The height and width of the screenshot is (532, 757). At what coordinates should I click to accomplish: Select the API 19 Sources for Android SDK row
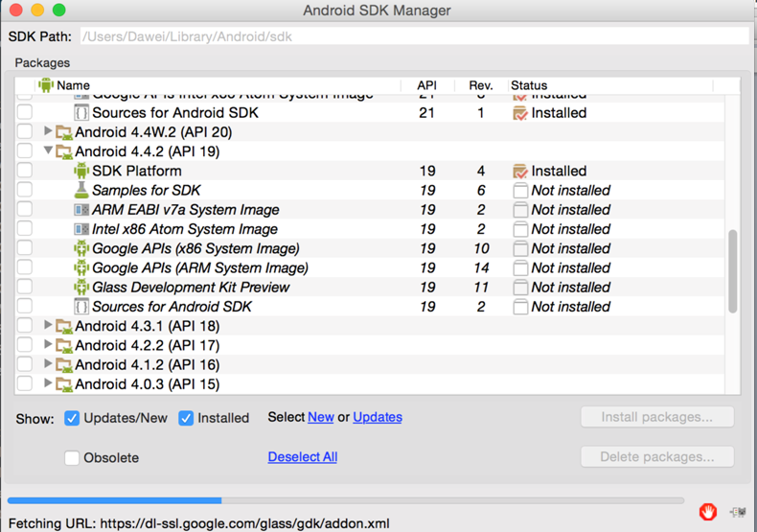369,306
